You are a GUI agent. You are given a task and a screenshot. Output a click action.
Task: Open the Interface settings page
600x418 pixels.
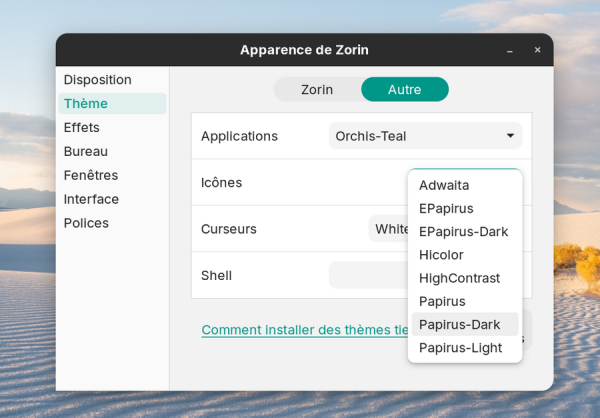coord(91,199)
